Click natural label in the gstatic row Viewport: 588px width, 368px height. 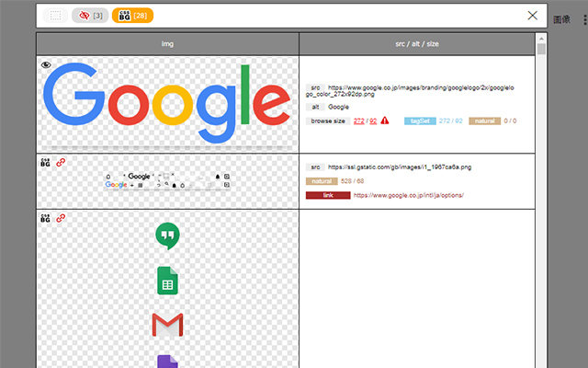(x=322, y=181)
